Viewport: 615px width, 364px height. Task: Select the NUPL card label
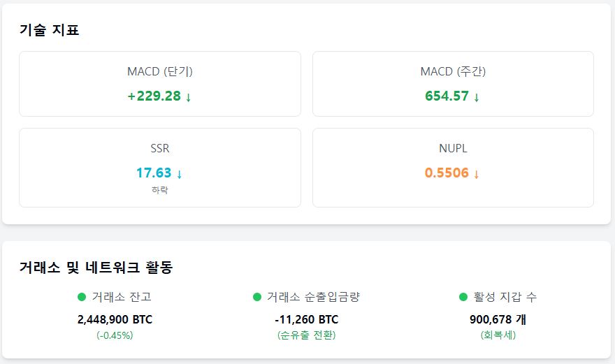pyautogui.click(x=453, y=148)
